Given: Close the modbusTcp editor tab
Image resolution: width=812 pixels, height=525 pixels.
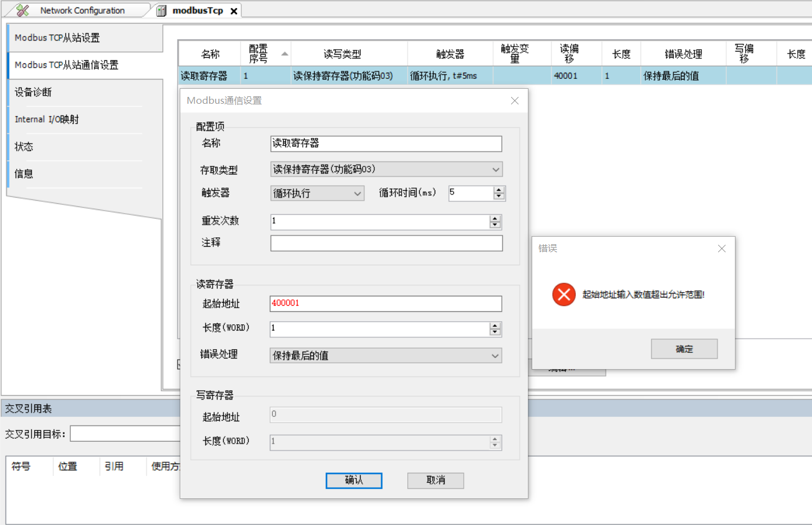Looking at the screenshot, I should coord(234,11).
